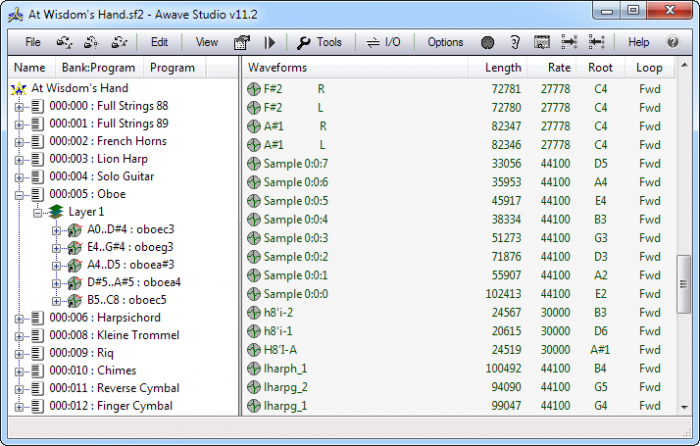The image size is (700, 446).
Task: Click the waveform icon beside lharph_1
Action: 254,369
